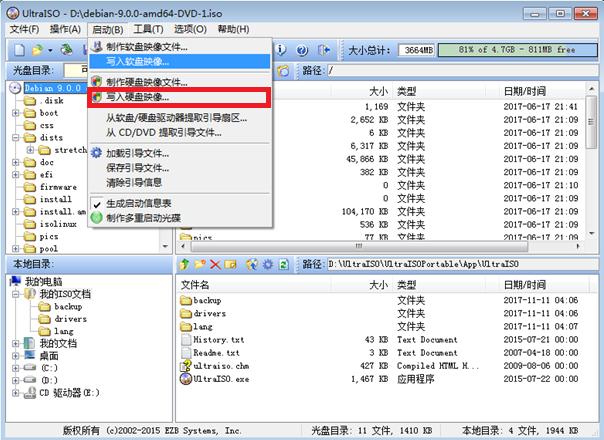Select 从软盘/硬盘驱动器提取引导扇区... entry
Image resolution: width=604 pixels, height=440 pixels.
click(180, 118)
